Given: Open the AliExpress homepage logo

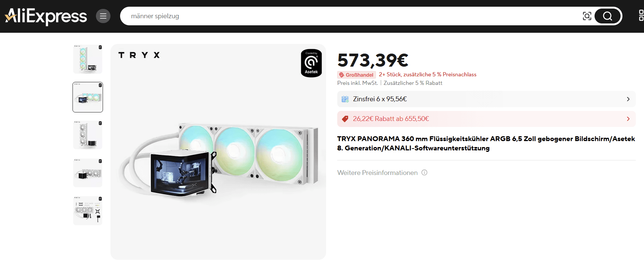Looking at the screenshot, I should [x=46, y=16].
